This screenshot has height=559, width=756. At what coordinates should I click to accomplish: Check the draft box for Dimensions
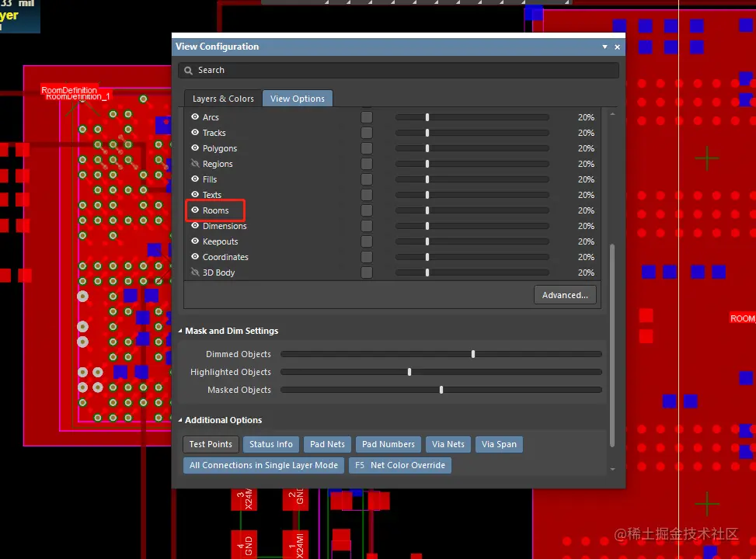tap(367, 226)
